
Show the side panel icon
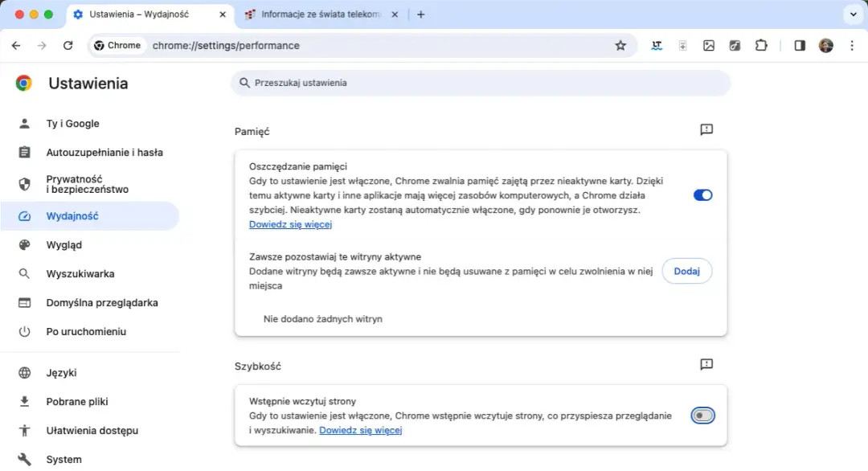(x=799, y=45)
